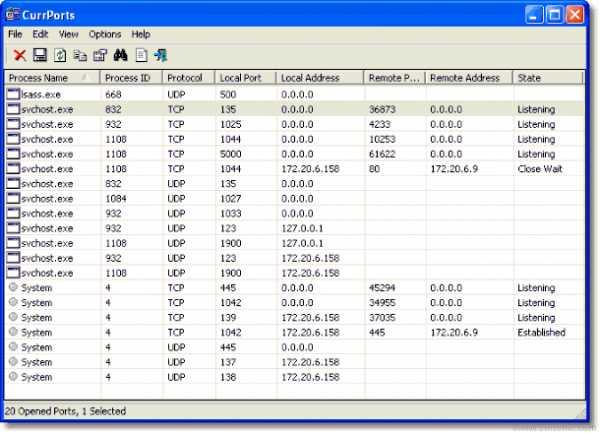The width and height of the screenshot is (600, 433).
Task: Click local port 1033 cell
Action: pyautogui.click(x=231, y=214)
